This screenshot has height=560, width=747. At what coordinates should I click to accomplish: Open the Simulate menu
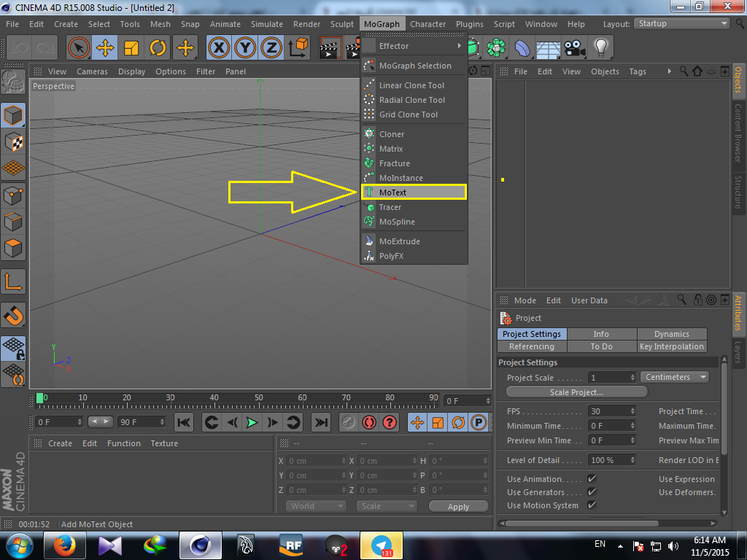coord(267,24)
